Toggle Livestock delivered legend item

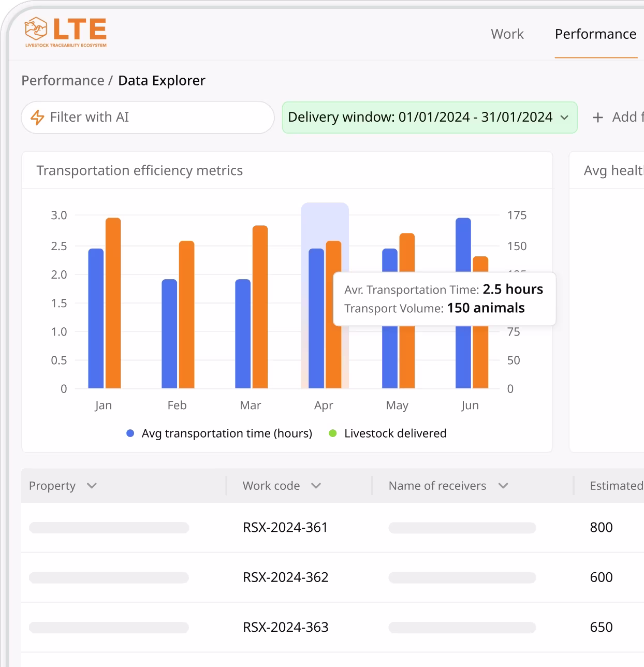pos(388,433)
